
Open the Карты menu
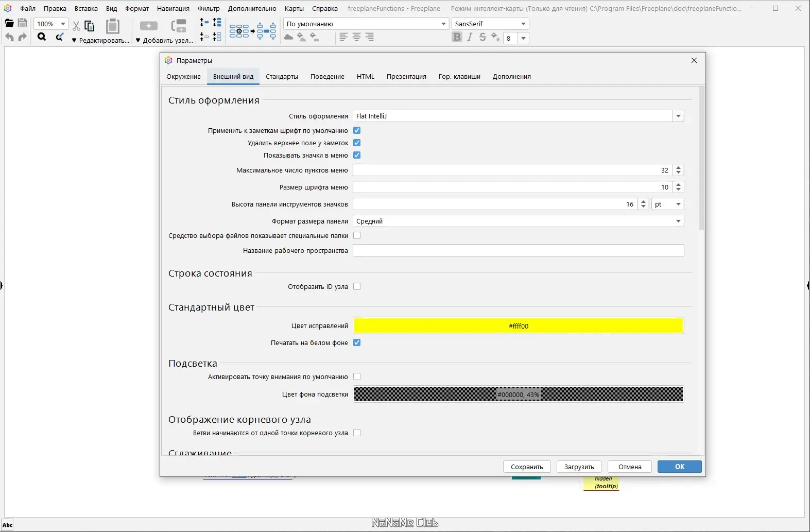tap(294, 8)
